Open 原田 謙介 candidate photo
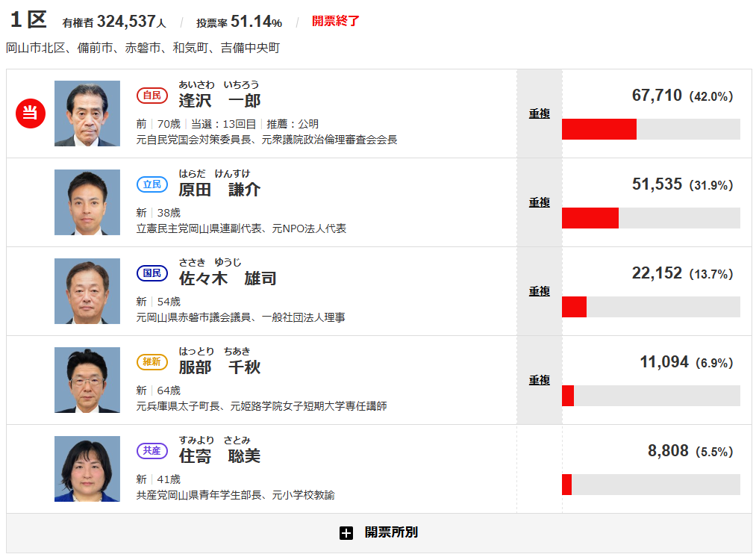The image size is (756, 560). coord(87,202)
